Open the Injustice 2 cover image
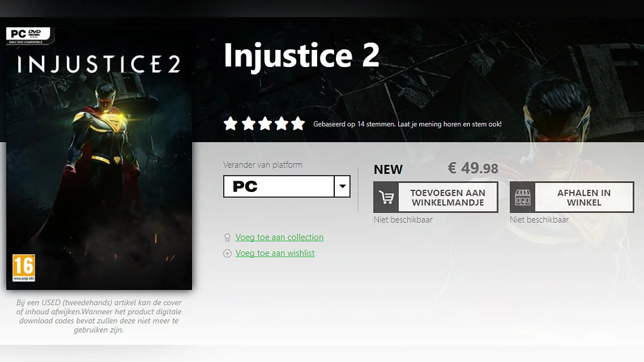 [x=99, y=158]
